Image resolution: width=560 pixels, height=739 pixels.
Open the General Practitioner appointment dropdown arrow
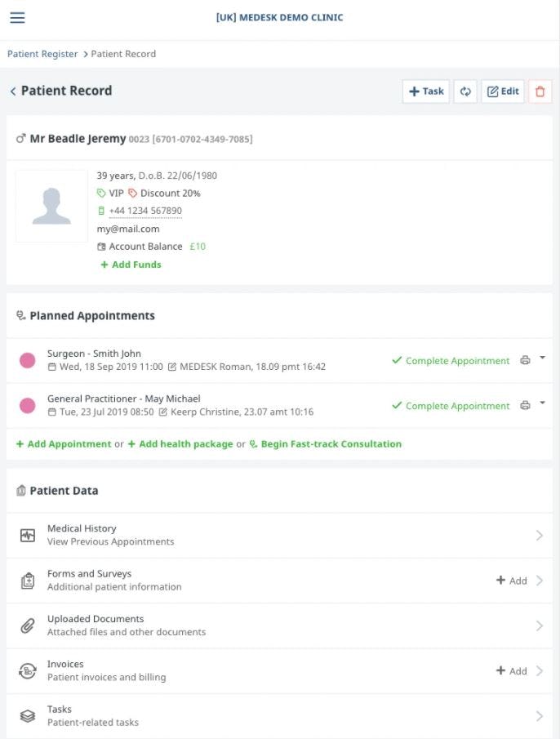click(540, 403)
